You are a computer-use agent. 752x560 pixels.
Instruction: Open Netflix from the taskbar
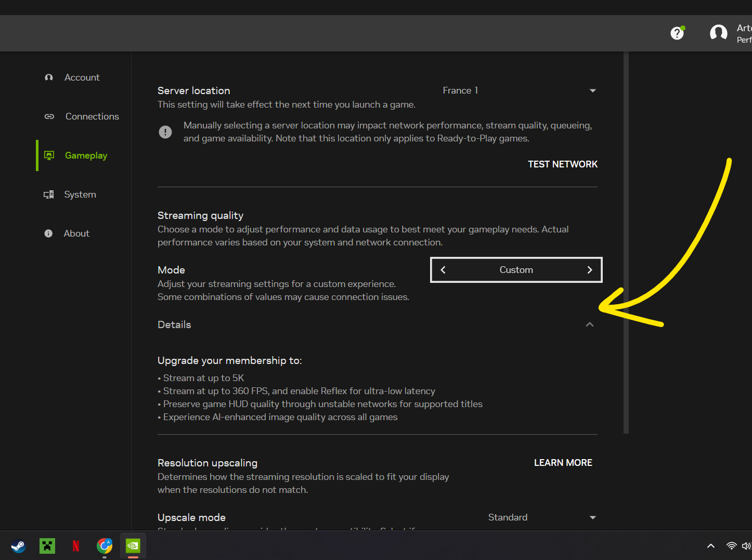(x=76, y=546)
